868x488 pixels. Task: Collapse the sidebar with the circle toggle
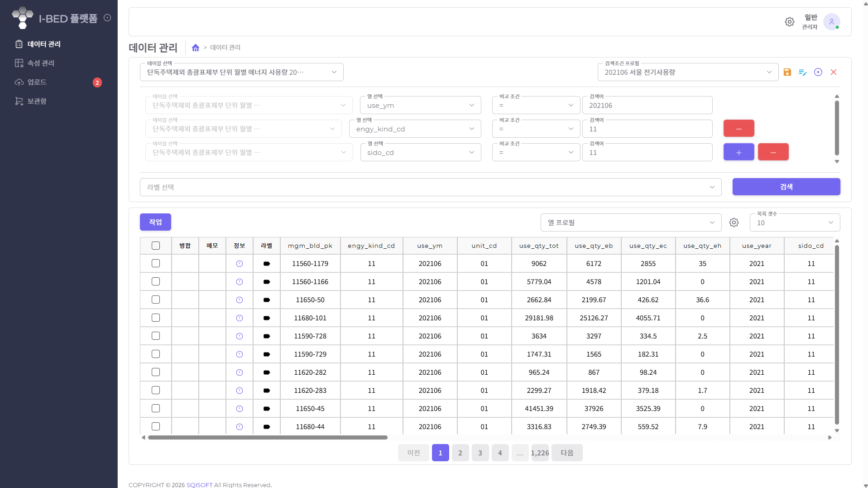pyautogui.click(x=107, y=18)
